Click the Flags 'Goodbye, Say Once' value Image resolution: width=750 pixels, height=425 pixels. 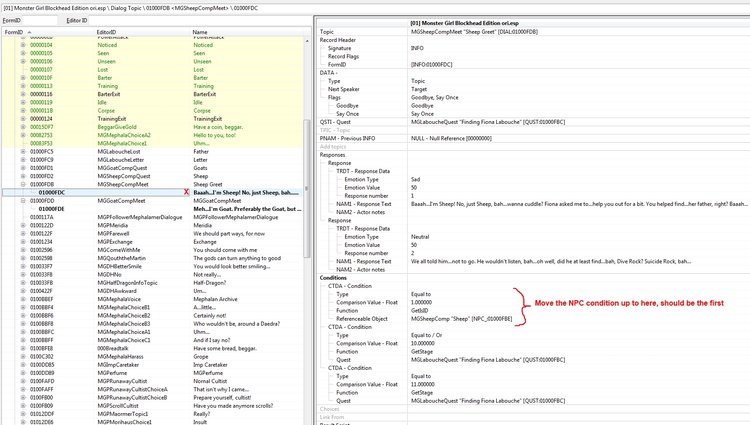coord(434,98)
